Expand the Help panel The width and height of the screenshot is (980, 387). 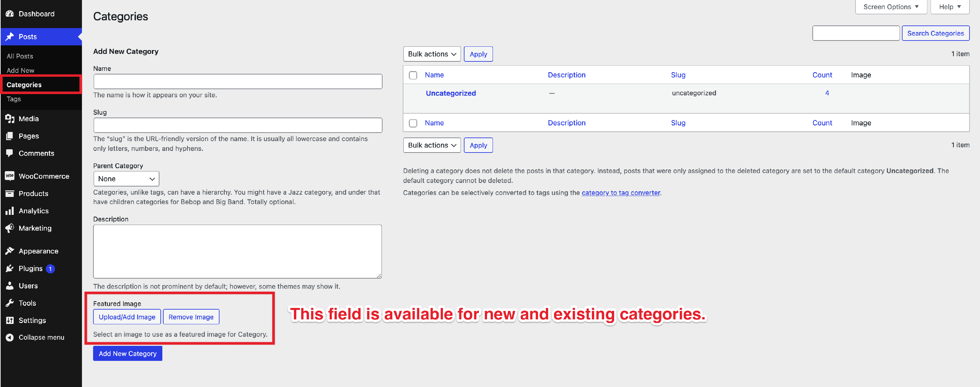point(950,7)
